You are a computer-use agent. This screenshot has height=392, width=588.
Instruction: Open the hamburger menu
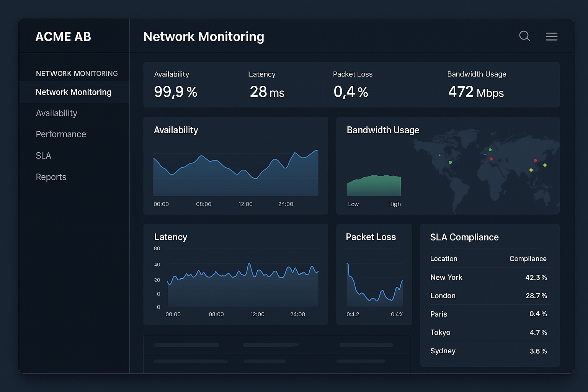(x=552, y=36)
